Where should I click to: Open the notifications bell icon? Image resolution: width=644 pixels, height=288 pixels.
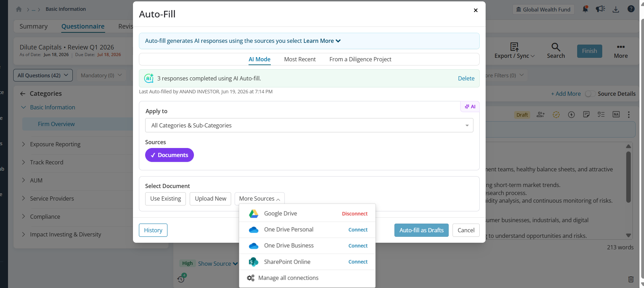tap(585, 9)
